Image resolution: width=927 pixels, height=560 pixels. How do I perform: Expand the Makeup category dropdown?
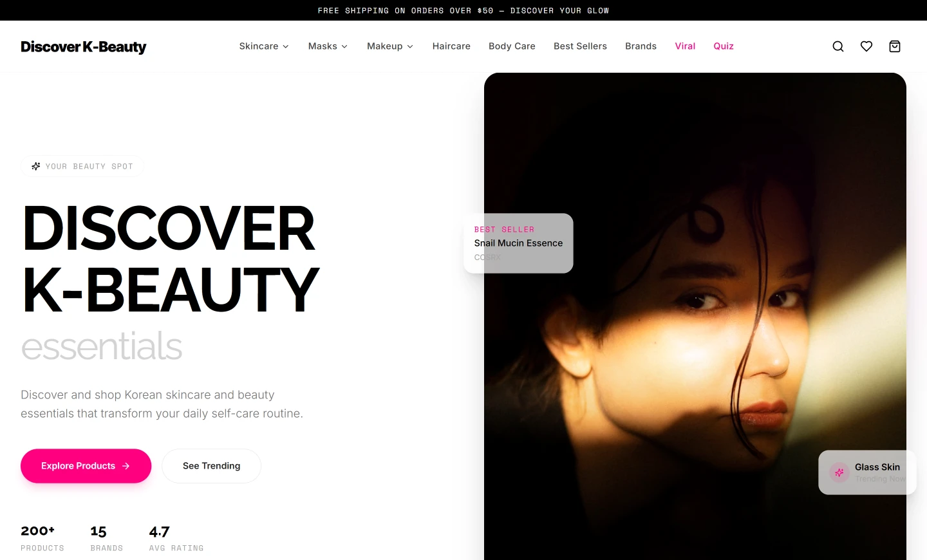(389, 46)
